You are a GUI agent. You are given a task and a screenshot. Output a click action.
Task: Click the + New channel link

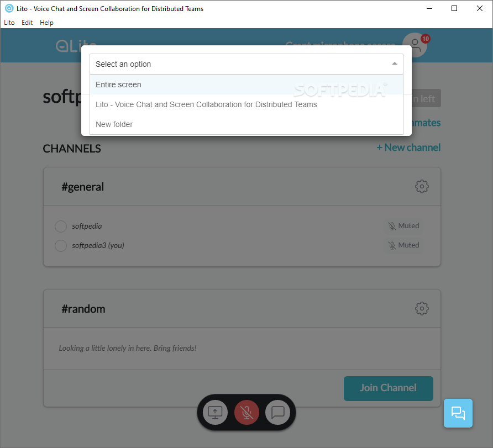click(x=408, y=147)
